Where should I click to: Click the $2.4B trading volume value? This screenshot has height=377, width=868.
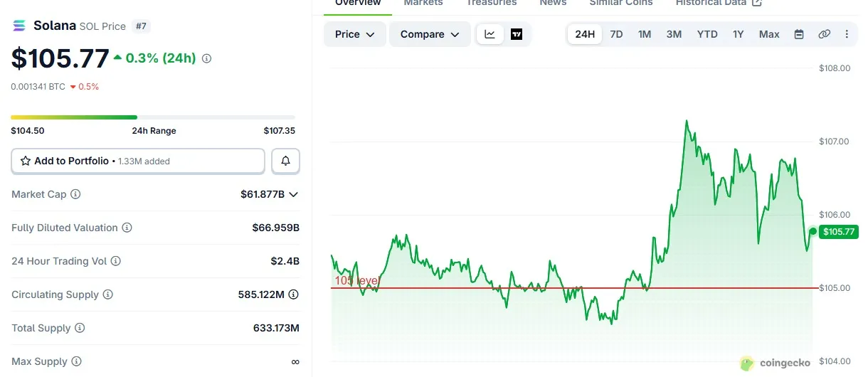285,261
